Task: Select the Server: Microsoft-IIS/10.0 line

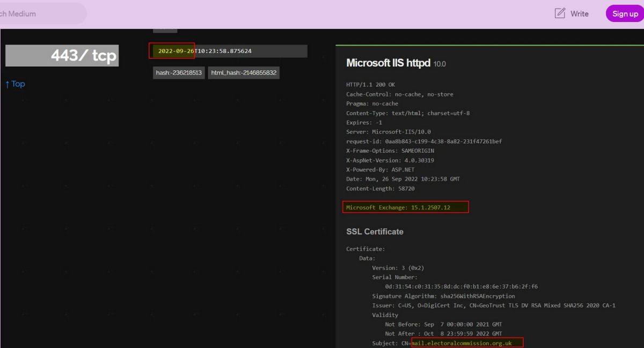Action: 389,132
